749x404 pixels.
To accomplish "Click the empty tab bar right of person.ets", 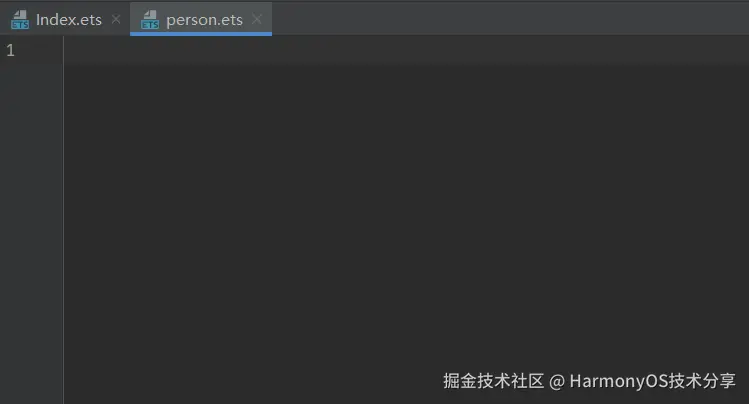I will (510, 18).
